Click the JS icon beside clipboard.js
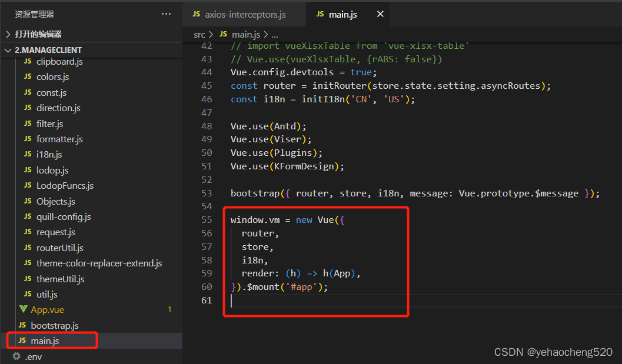This screenshot has height=364, width=622. point(28,61)
